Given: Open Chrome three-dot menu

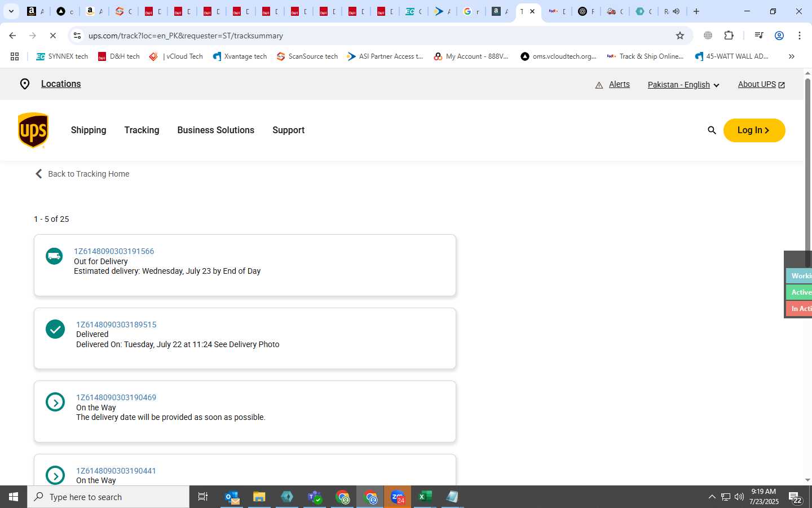Looking at the screenshot, I should [800, 36].
